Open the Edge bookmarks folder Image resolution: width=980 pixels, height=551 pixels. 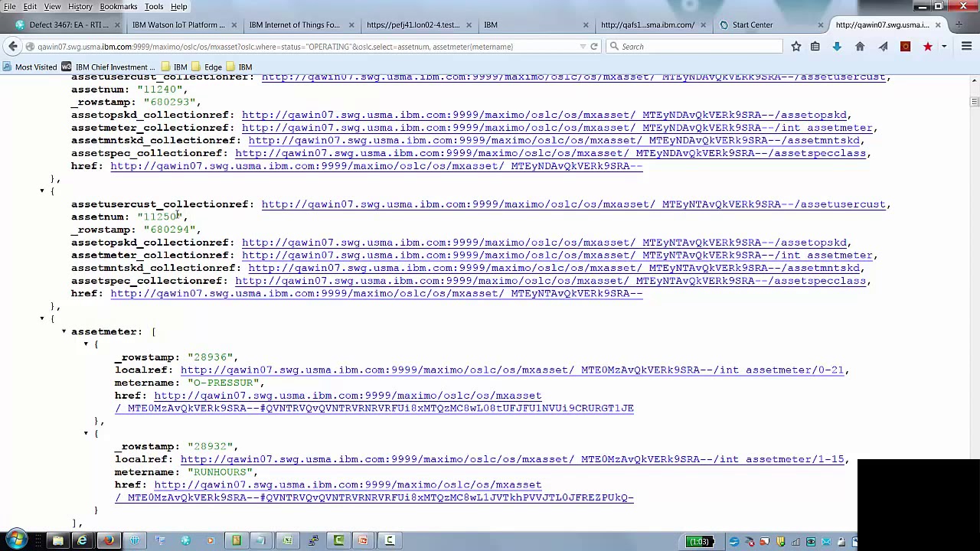tap(207, 67)
